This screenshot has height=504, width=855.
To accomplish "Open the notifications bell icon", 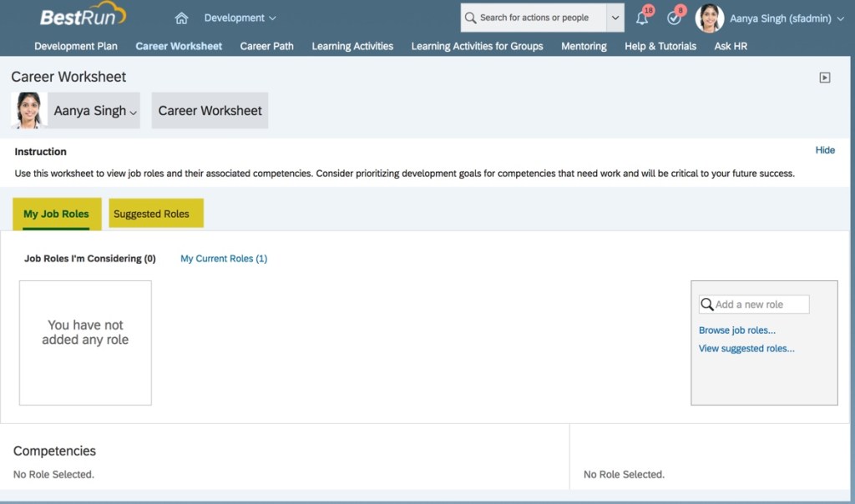I will 642,18.
